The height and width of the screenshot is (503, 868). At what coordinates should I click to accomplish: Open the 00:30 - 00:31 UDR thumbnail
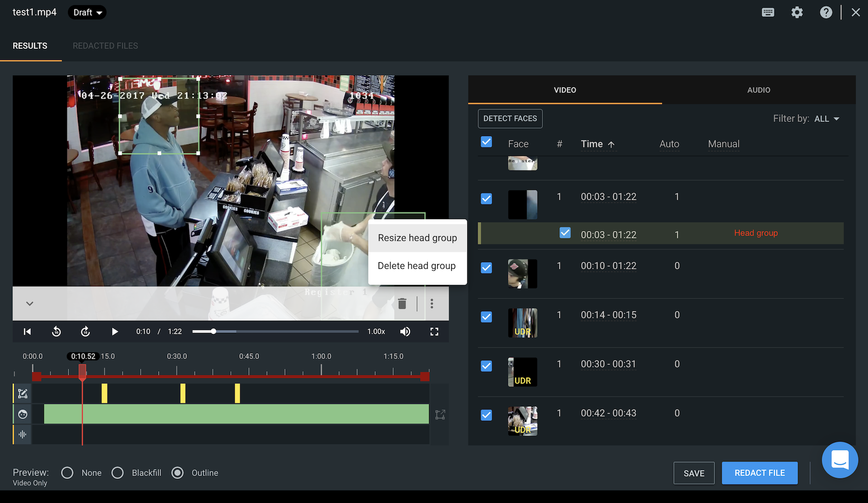pos(522,372)
